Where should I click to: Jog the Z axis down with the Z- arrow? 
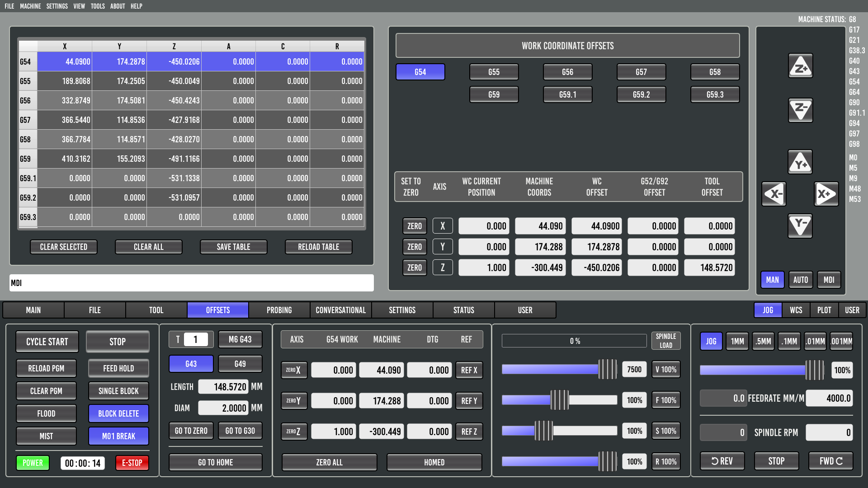[x=800, y=110]
